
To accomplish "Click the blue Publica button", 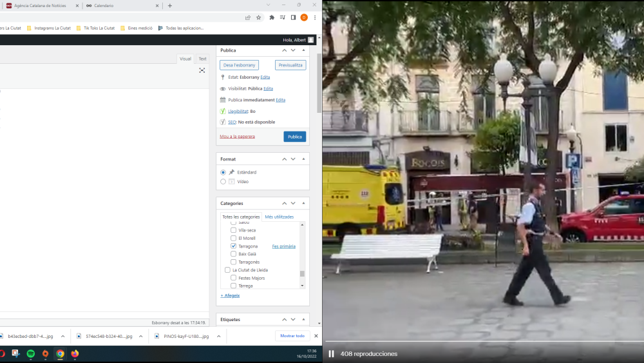I will pyautogui.click(x=294, y=137).
